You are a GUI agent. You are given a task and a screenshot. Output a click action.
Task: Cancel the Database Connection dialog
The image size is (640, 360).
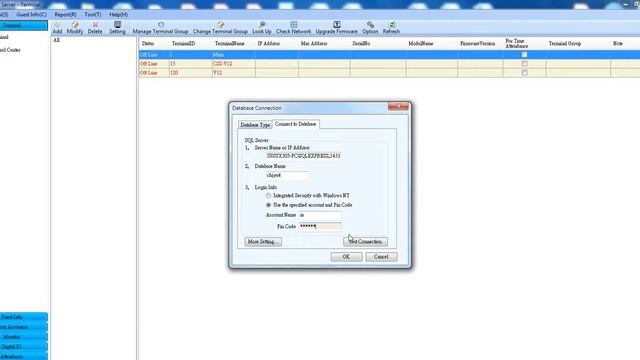pyautogui.click(x=381, y=257)
